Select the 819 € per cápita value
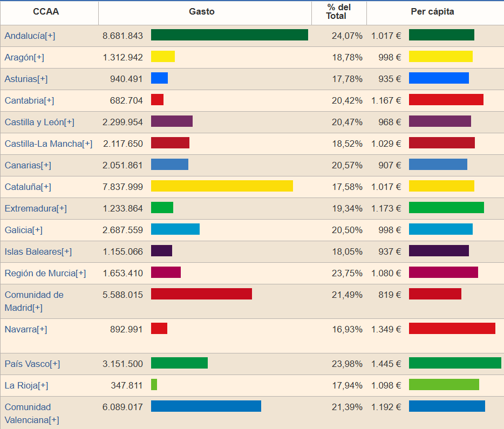The height and width of the screenshot is (429, 504). coord(390,295)
